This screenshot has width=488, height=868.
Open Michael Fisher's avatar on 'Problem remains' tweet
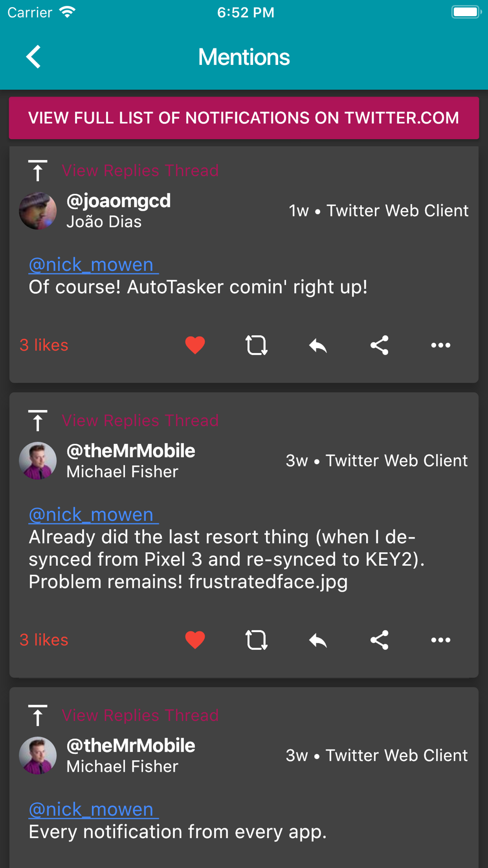(38, 461)
